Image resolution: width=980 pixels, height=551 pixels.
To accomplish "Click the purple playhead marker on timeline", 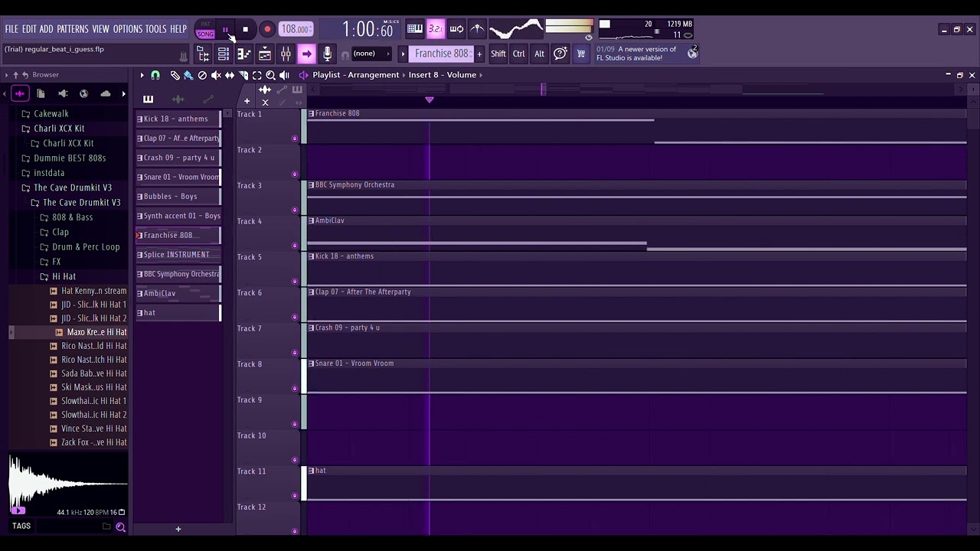I will [x=430, y=99].
